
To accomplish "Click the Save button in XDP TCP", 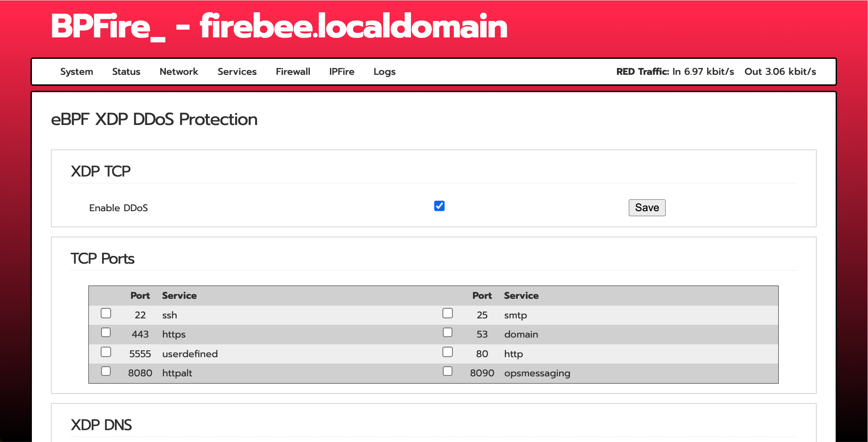I will pyautogui.click(x=647, y=208).
